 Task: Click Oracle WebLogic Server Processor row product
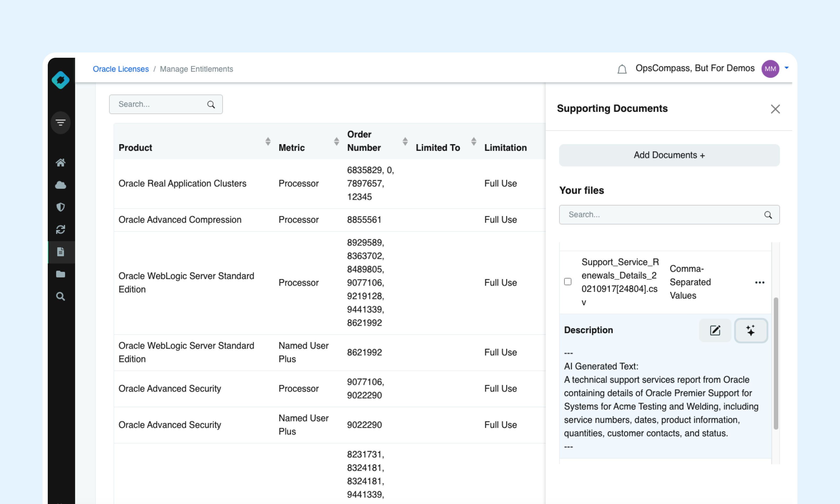tap(186, 282)
